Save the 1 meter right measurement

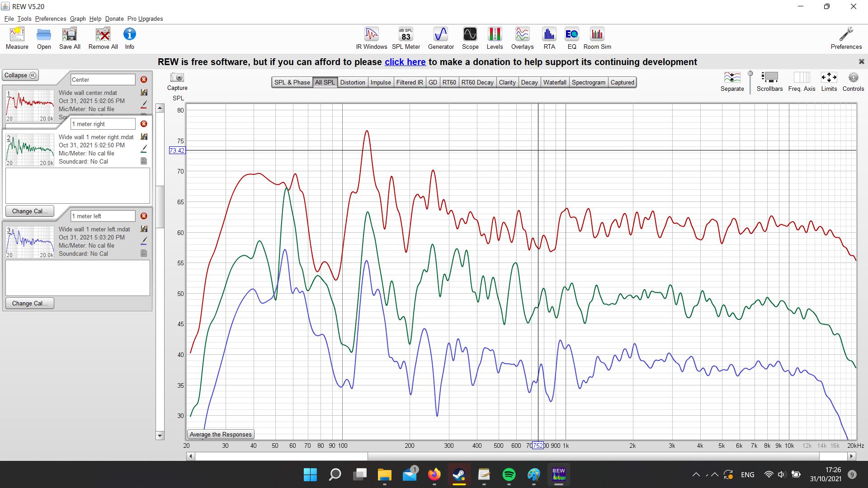tap(144, 136)
